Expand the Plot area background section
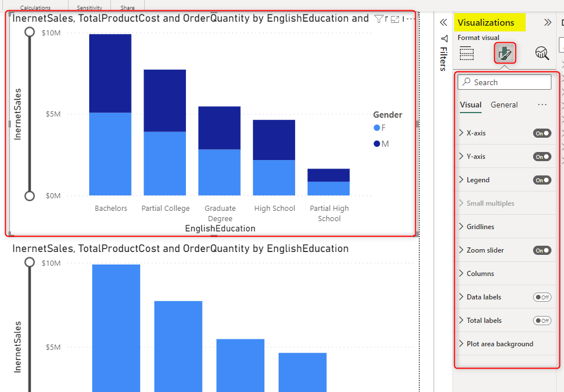This screenshot has width=564, height=392. click(x=499, y=344)
